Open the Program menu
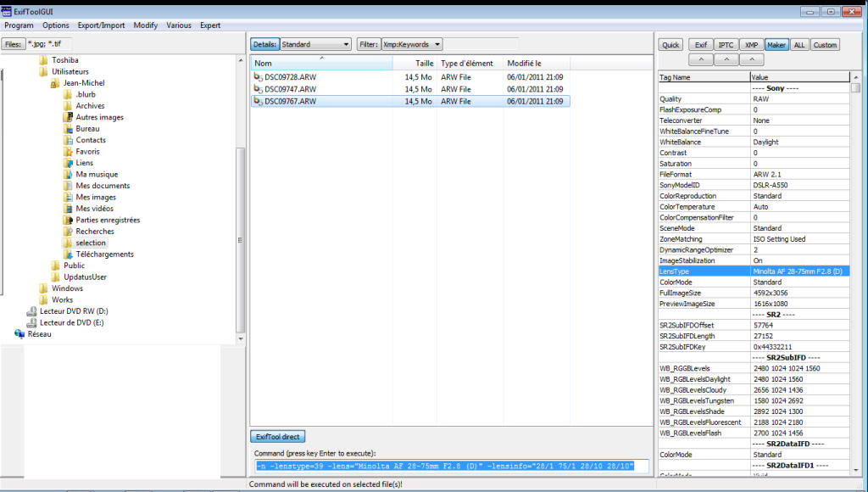The image size is (868, 492). pyautogui.click(x=19, y=25)
